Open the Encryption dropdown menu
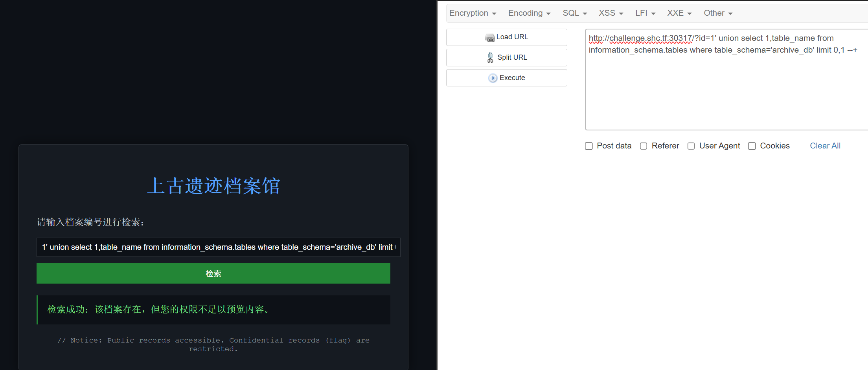The image size is (868, 370). (473, 13)
